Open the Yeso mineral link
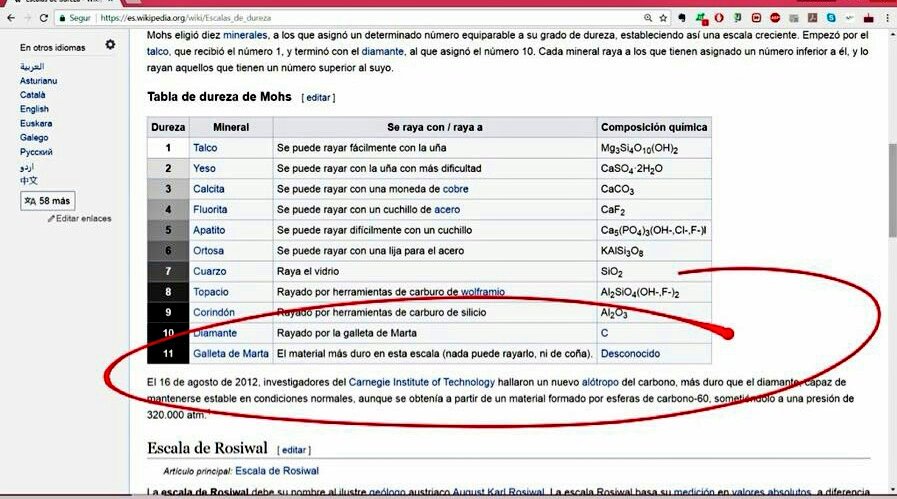 pyautogui.click(x=204, y=168)
